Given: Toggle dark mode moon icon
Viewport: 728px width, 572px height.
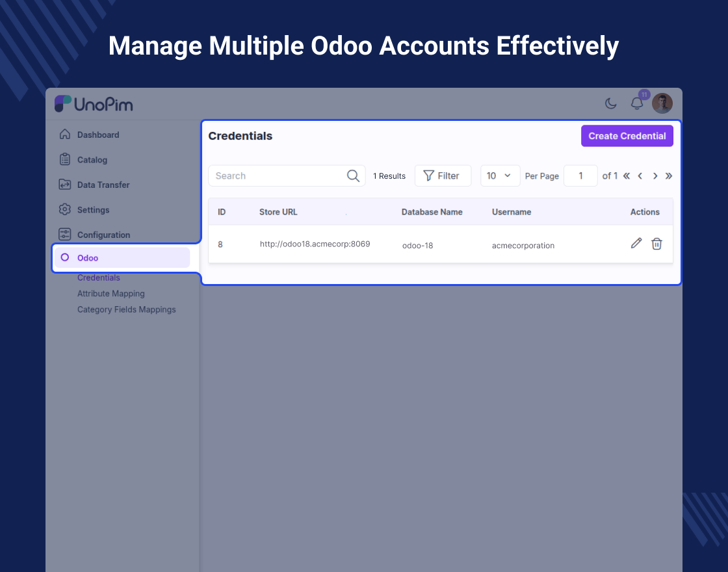Looking at the screenshot, I should click(x=610, y=103).
